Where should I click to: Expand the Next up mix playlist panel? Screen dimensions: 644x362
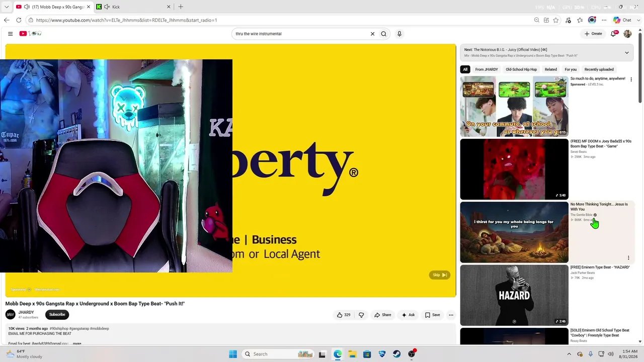coord(627,52)
